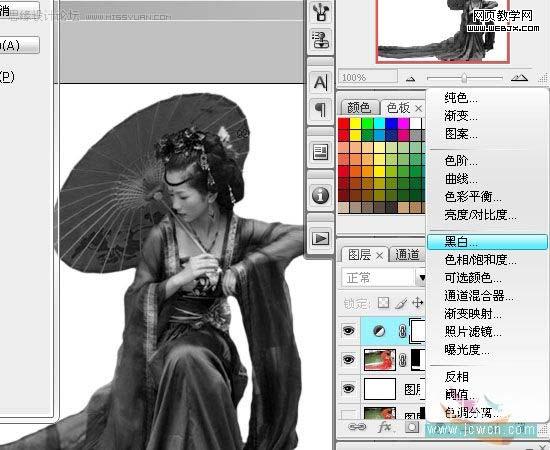Choose 渐变映射... from the menu
The height and width of the screenshot is (450, 550).
pyautogui.click(x=473, y=314)
